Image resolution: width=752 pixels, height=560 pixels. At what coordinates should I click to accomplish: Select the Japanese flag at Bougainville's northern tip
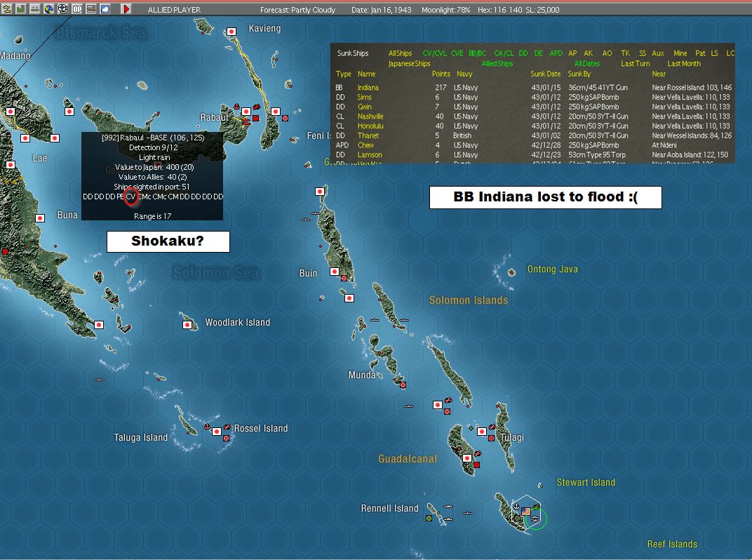320,192
